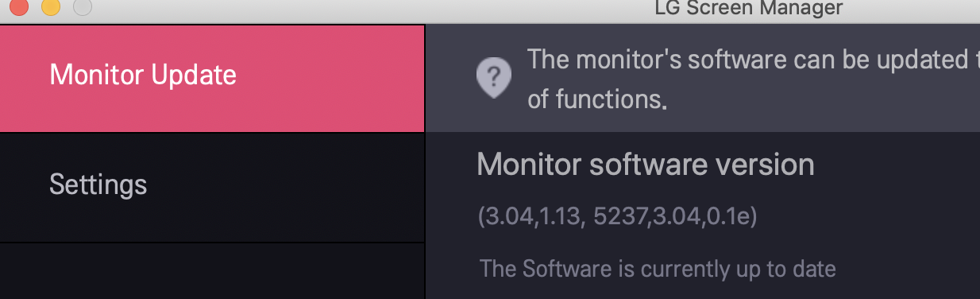Image resolution: width=980 pixels, height=299 pixels.
Task: Click the question mark help icon
Action: (493, 78)
